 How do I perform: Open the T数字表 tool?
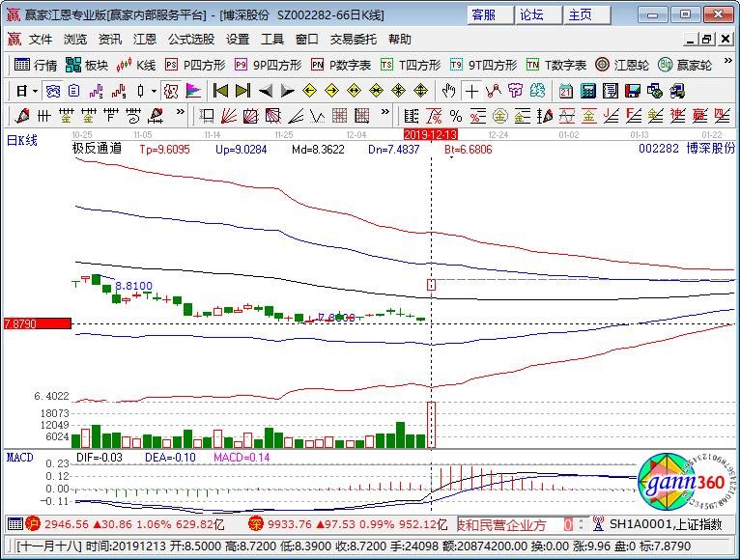click(556, 65)
